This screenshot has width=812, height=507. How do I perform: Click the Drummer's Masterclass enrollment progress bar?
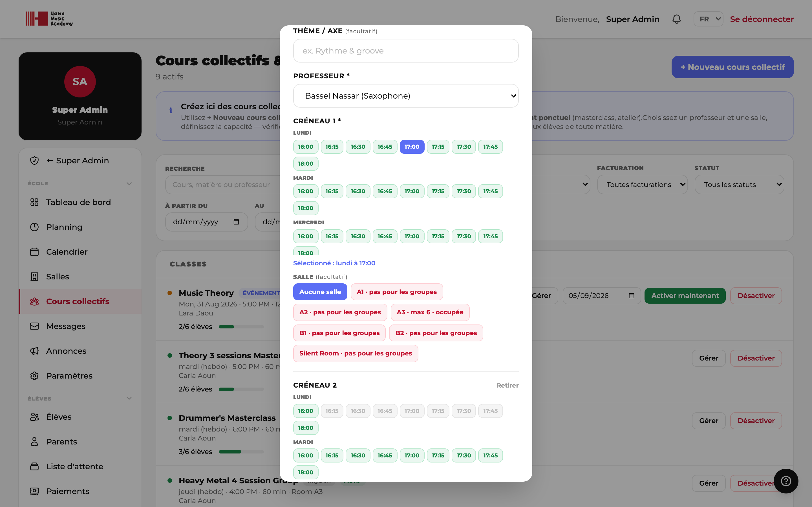[241, 452]
